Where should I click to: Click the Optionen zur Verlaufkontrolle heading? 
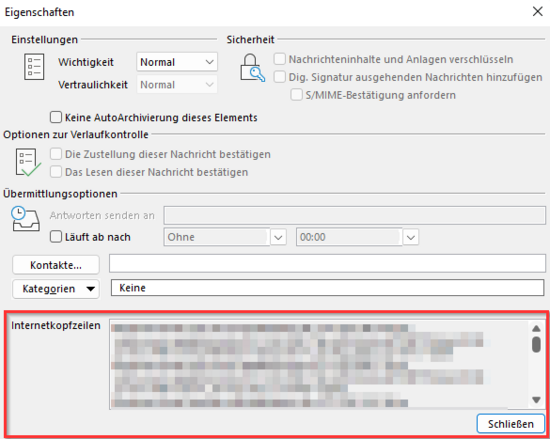coord(76,134)
